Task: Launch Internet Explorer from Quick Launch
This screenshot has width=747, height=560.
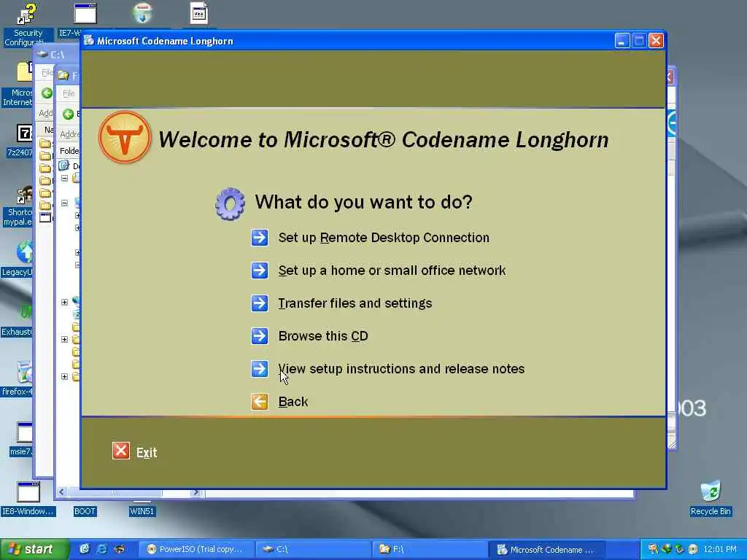Action: [x=102, y=549]
